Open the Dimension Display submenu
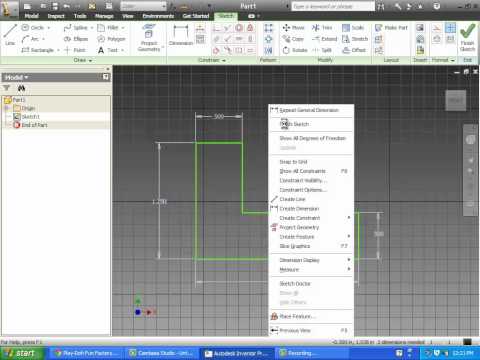This screenshot has height=360, width=480. 311,260
